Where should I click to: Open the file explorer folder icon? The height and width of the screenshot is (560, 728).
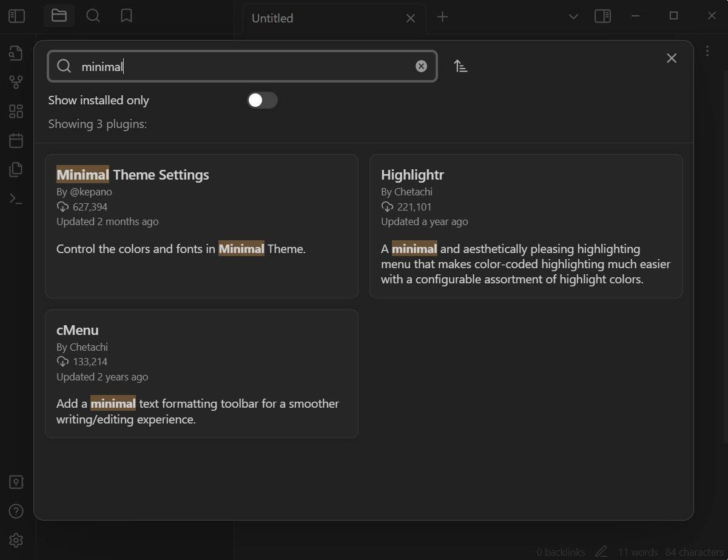[59, 16]
